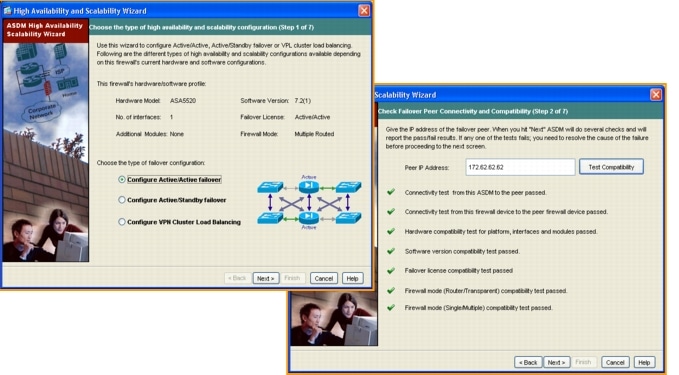The width and height of the screenshot is (679, 375).
Task: Click Cancel in the Step 2 wizard
Action: click(615, 362)
